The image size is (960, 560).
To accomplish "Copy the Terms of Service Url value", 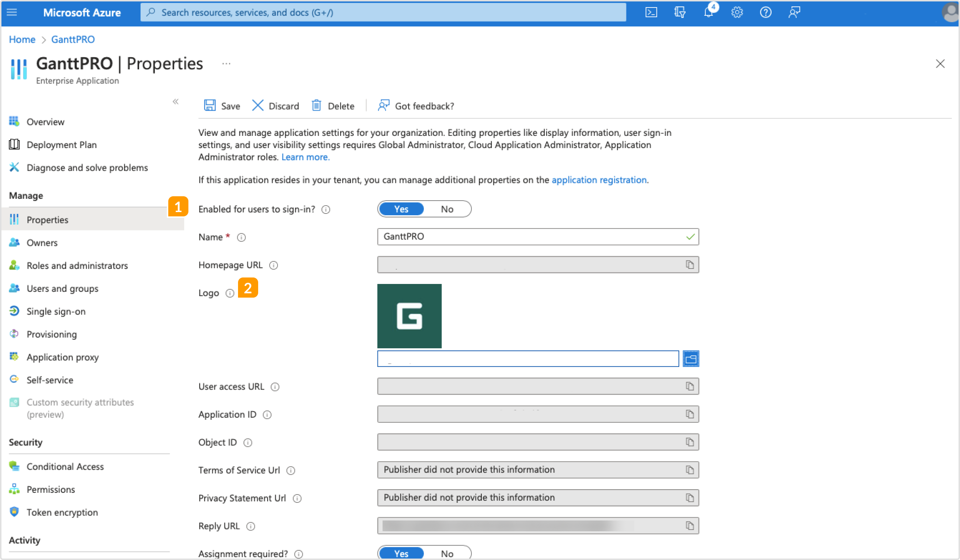I will [690, 470].
